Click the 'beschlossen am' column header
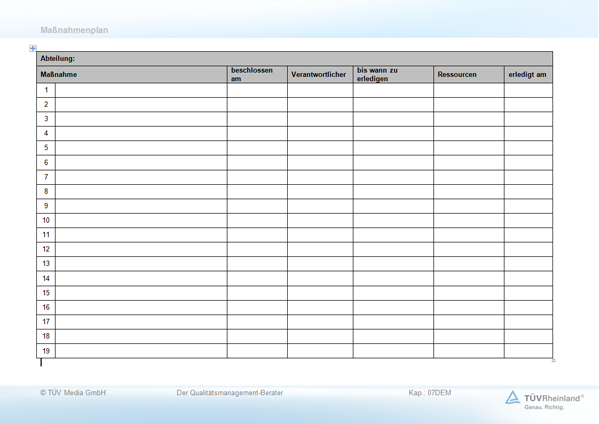Viewport: 600px width, 424px height. [256, 75]
